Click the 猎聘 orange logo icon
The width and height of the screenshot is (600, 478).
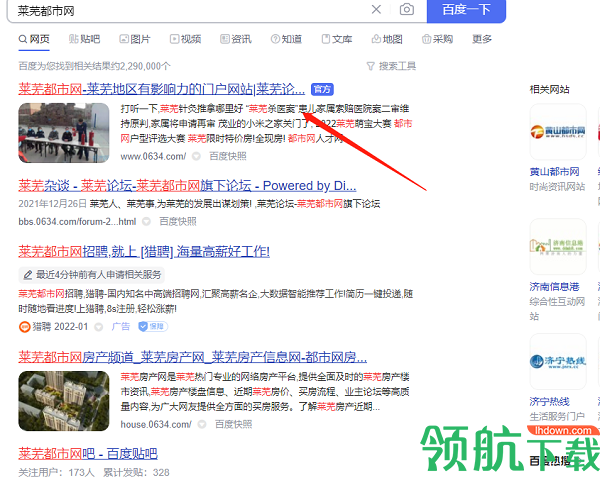24,327
